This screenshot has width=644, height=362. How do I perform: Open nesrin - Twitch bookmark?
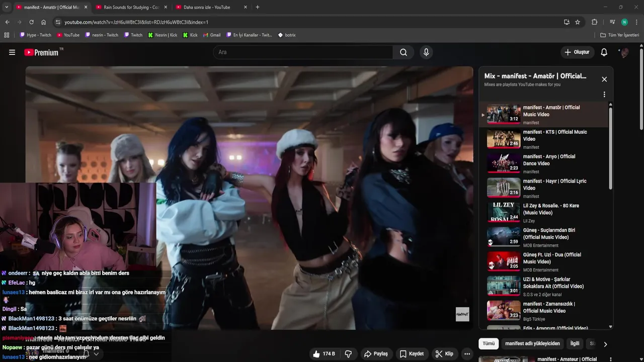coord(102,35)
